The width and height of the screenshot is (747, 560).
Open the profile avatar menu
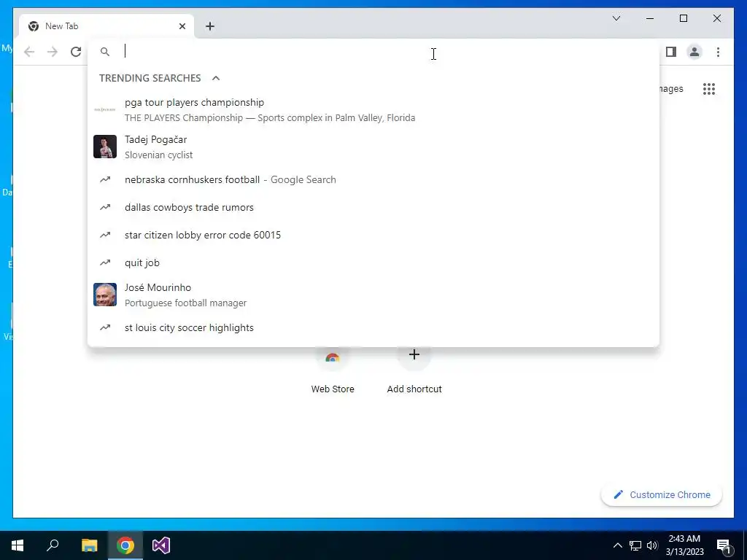(694, 52)
